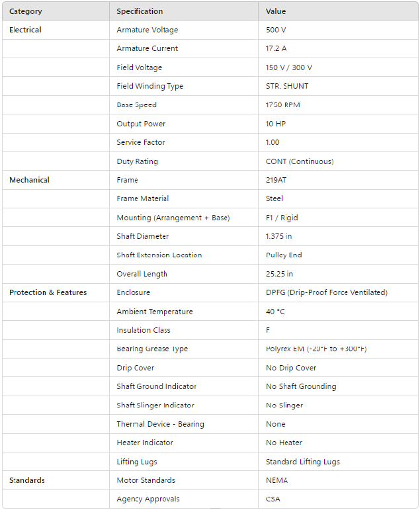
Task: Click the Standard Lifting Lugs value
Action: [x=303, y=462]
